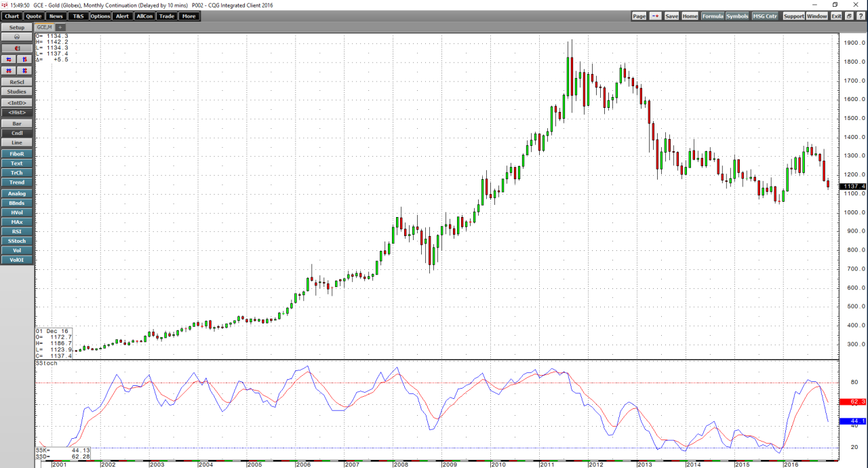Open the T&S time and sales
Screen dimensions: 868x468
click(x=78, y=16)
